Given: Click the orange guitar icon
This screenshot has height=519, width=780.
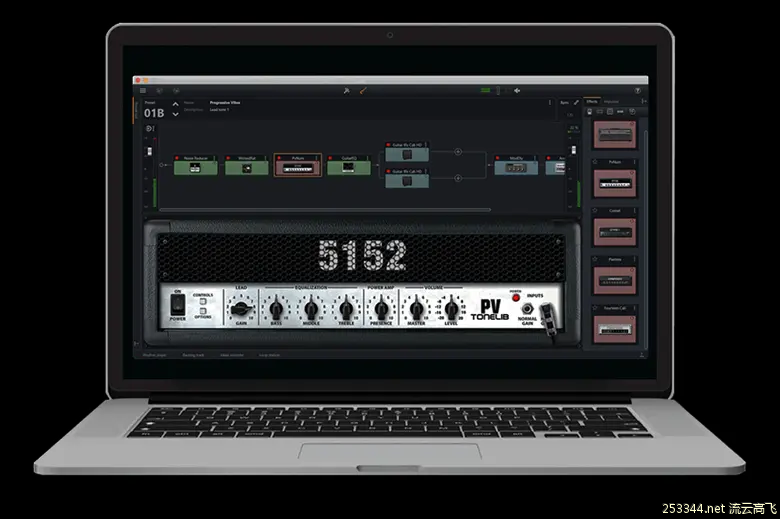Looking at the screenshot, I should pyautogui.click(x=363, y=91).
